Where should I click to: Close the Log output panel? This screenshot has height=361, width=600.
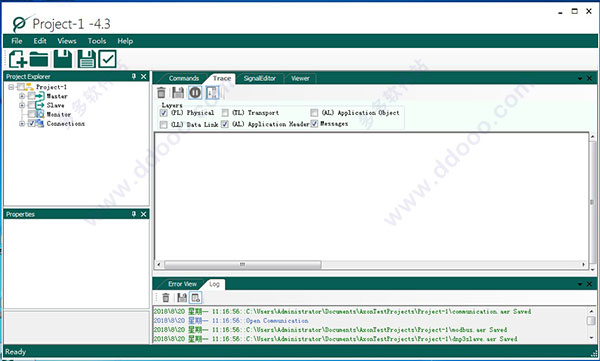coord(589,284)
